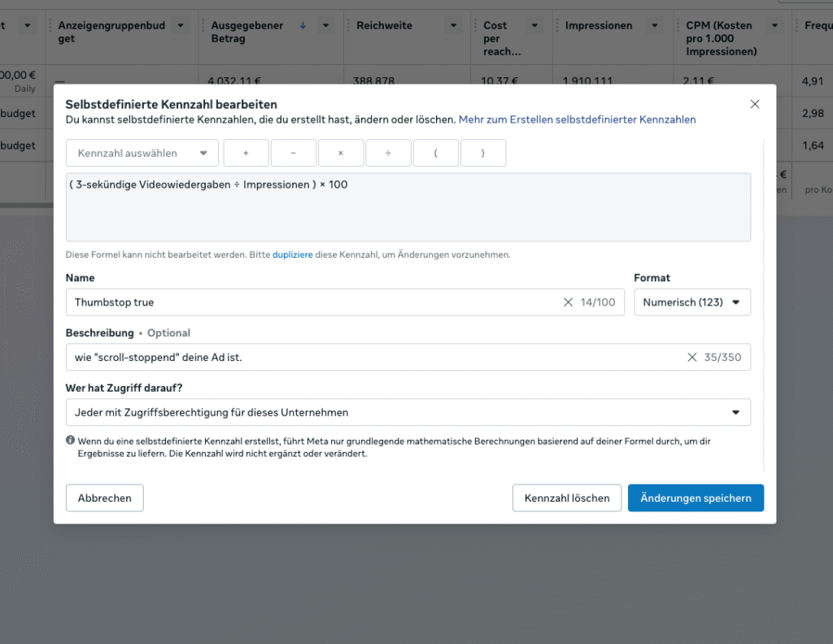Open Mehr zum Erstellen selbstdefinierter Kennzahlen link
833x644 pixels.
pos(577,120)
